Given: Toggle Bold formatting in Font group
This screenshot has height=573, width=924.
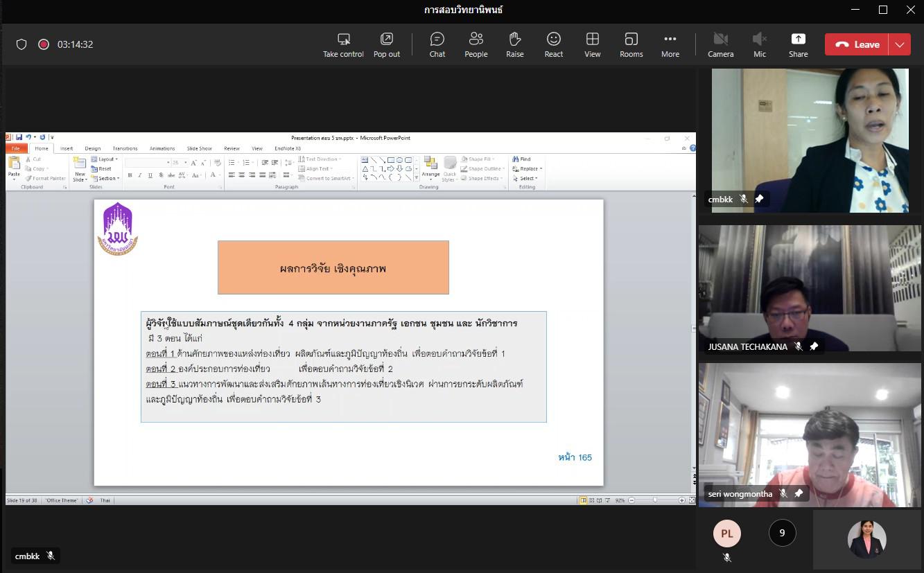Looking at the screenshot, I should tap(130, 175).
